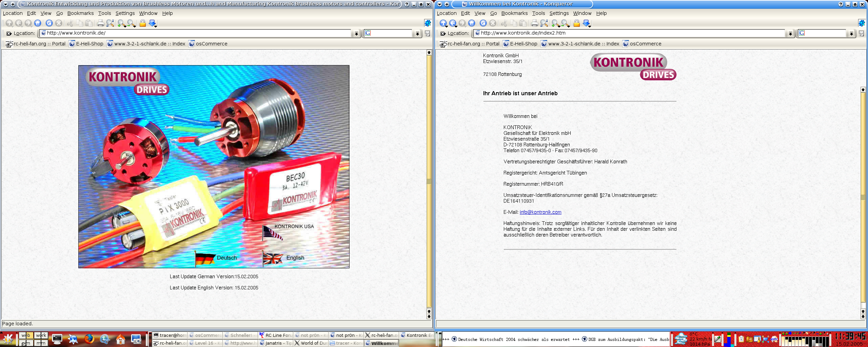Click the Google search field in right Konqueror

tap(822, 33)
